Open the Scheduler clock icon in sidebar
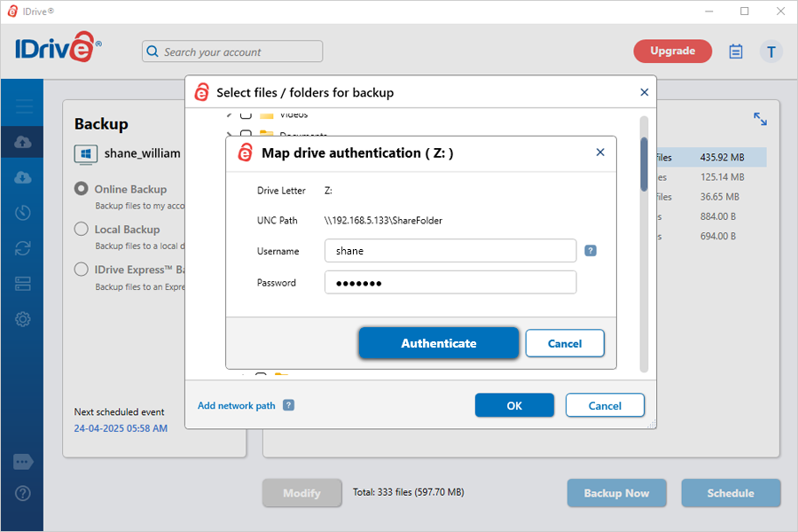This screenshot has width=798, height=532. 24,213
